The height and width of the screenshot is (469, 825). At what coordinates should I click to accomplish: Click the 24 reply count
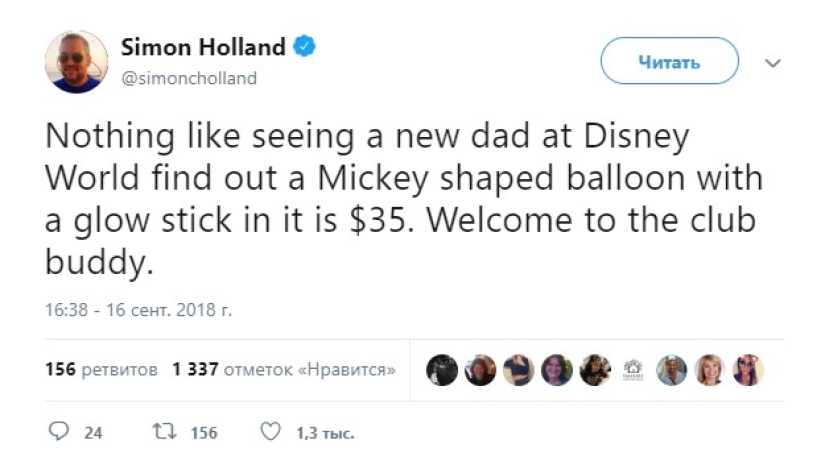(93, 433)
